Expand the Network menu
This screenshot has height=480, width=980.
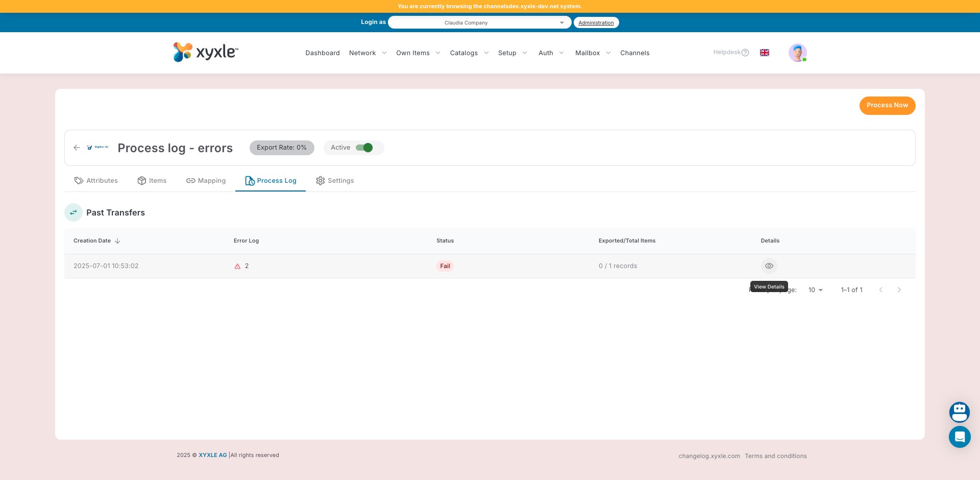(x=367, y=53)
